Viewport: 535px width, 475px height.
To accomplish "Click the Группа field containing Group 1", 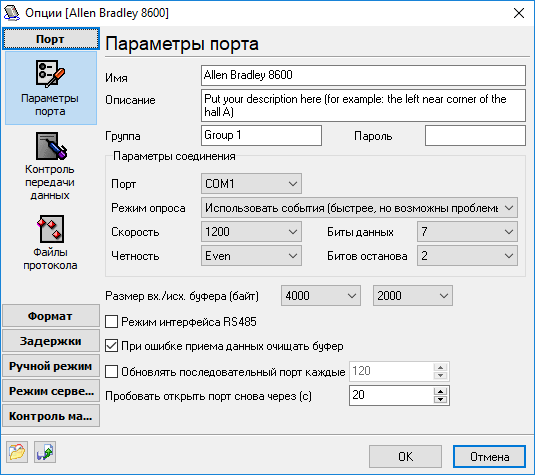I will pyautogui.click(x=261, y=135).
